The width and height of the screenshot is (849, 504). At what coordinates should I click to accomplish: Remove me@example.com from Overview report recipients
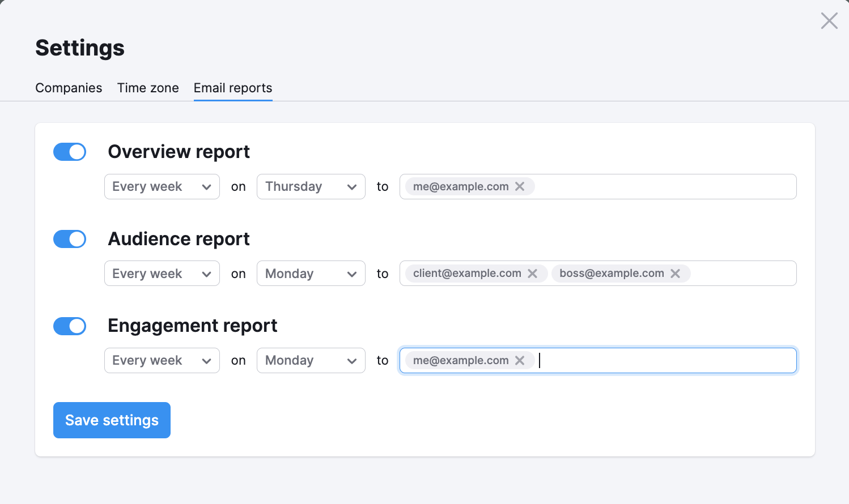520,186
